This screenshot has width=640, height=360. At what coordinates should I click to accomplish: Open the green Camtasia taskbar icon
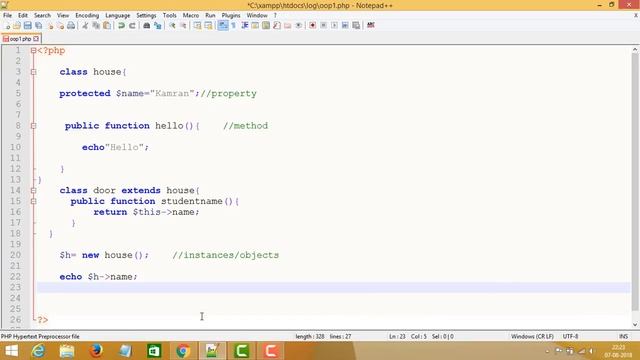click(x=241, y=351)
